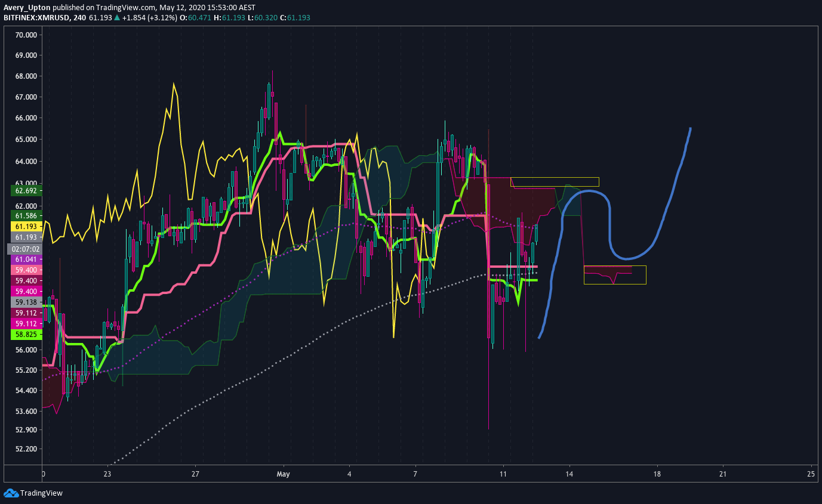This screenshot has width=822, height=504.
Task: Click the BITFINEX:XMRUSD symbol label
Action: [x=36, y=18]
